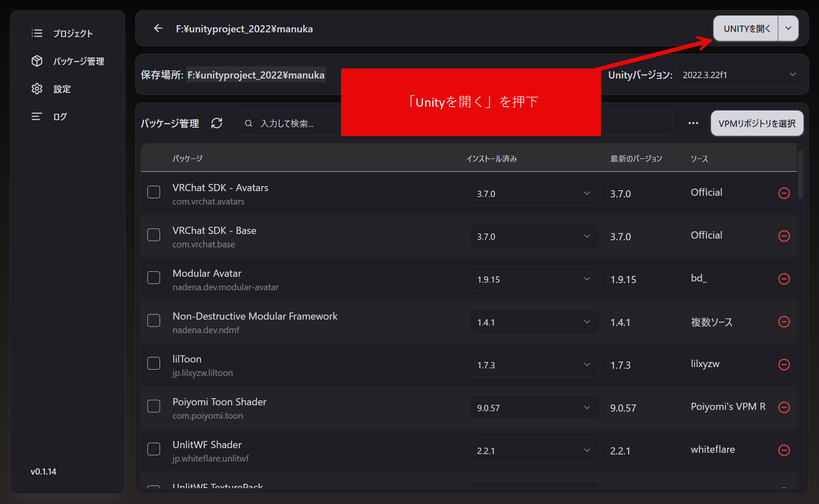
Task: Check the UnlitWF Shader checkbox
Action: point(154,449)
